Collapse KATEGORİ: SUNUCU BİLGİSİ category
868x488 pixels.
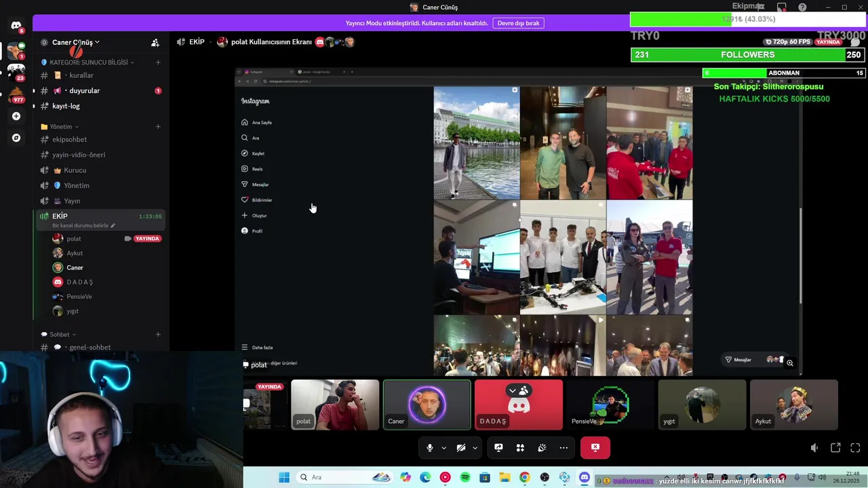[88, 62]
